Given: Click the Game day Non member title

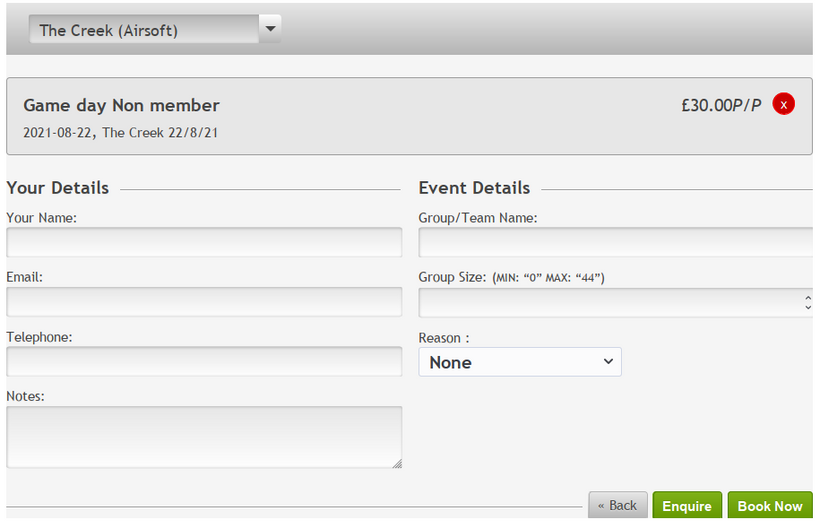Looking at the screenshot, I should point(121,105).
